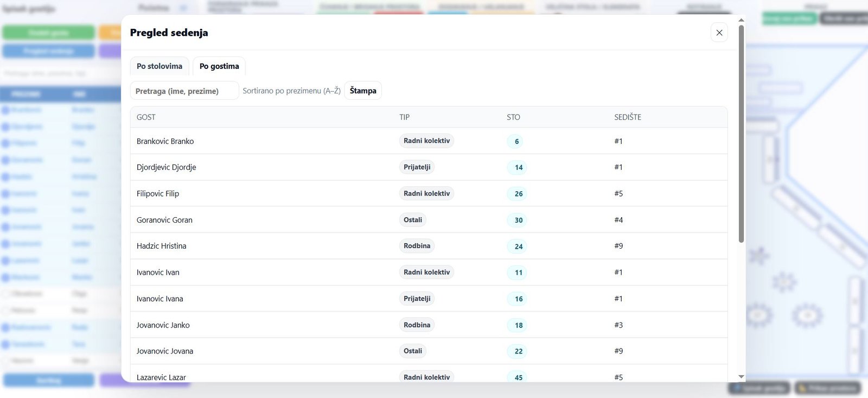Click the STO column header

(x=513, y=117)
